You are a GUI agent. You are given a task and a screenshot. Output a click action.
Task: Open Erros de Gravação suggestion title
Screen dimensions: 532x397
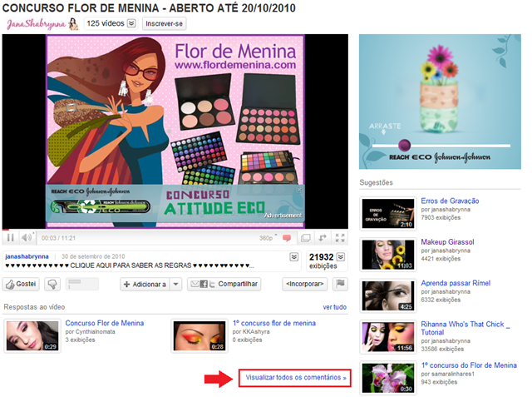[x=450, y=201]
